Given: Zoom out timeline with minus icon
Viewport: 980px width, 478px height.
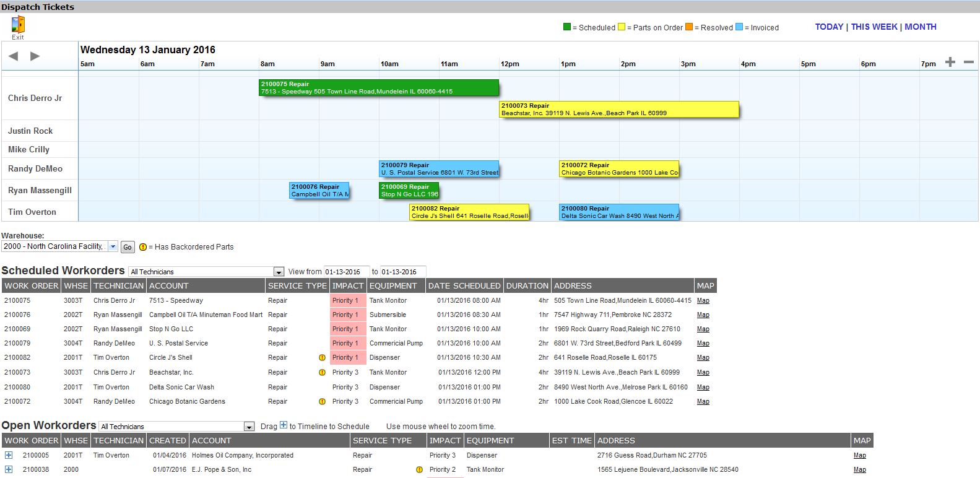Looking at the screenshot, I should 969,62.
